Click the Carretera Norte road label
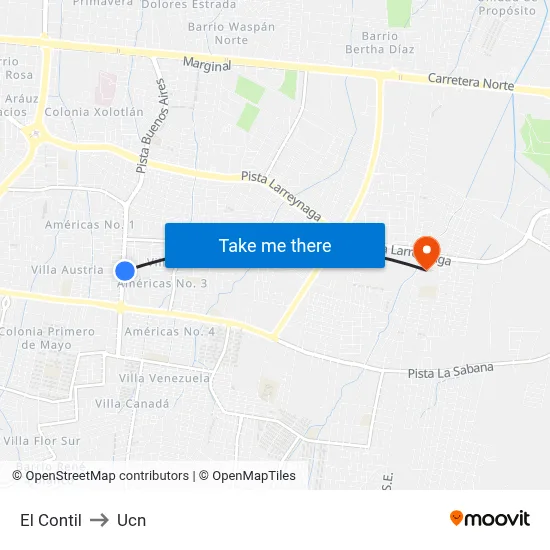The width and height of the screenshot is (550, 550). [471, 82]
